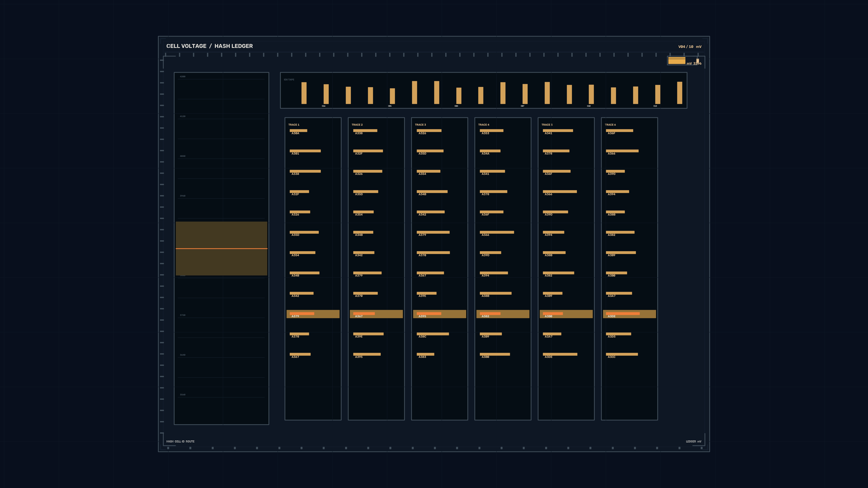This screenshot has height=488, width=868.
Task: Click the orange marker line in the voltage scale
Action: (221, 249)
